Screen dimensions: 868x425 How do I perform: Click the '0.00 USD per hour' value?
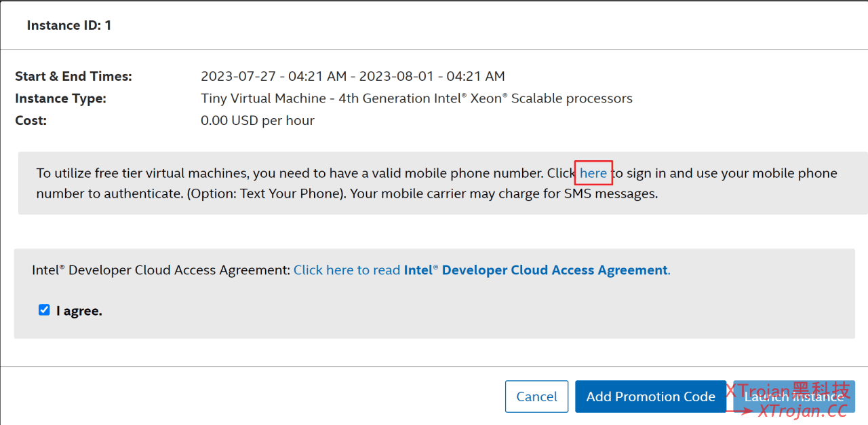258,121
